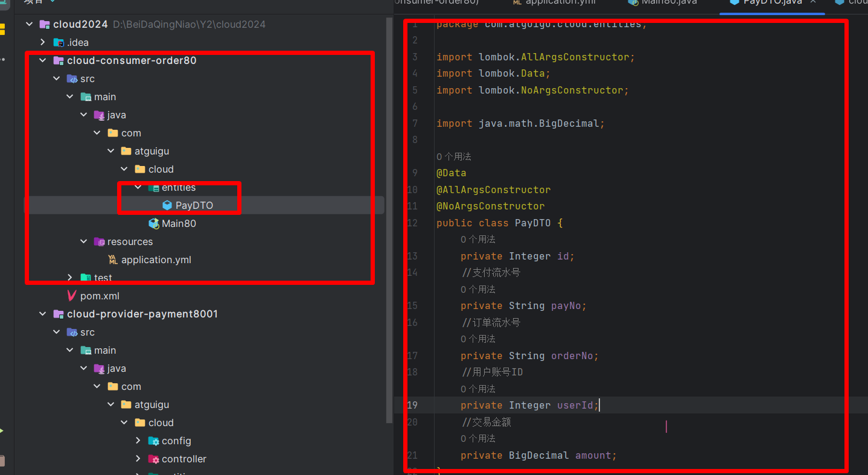The image size is (868, 475).
Task: Click the resources root folder icon
Action: (100, 241)
